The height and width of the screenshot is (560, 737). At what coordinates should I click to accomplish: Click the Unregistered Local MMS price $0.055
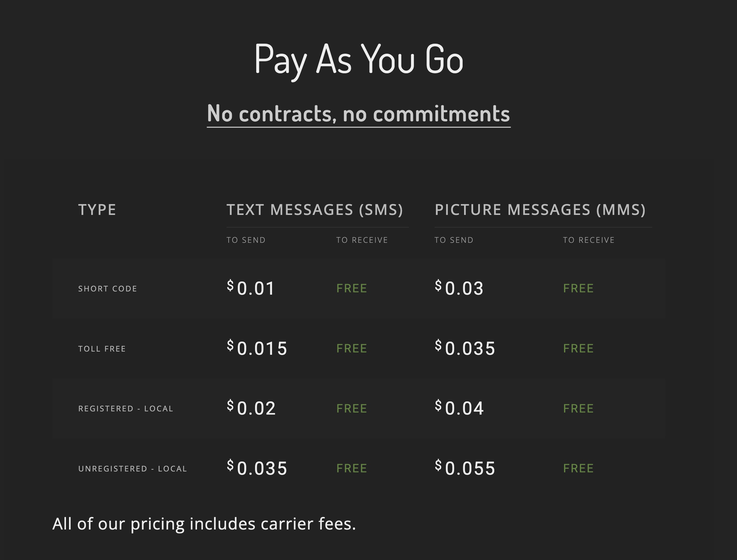tap(465, 468)
